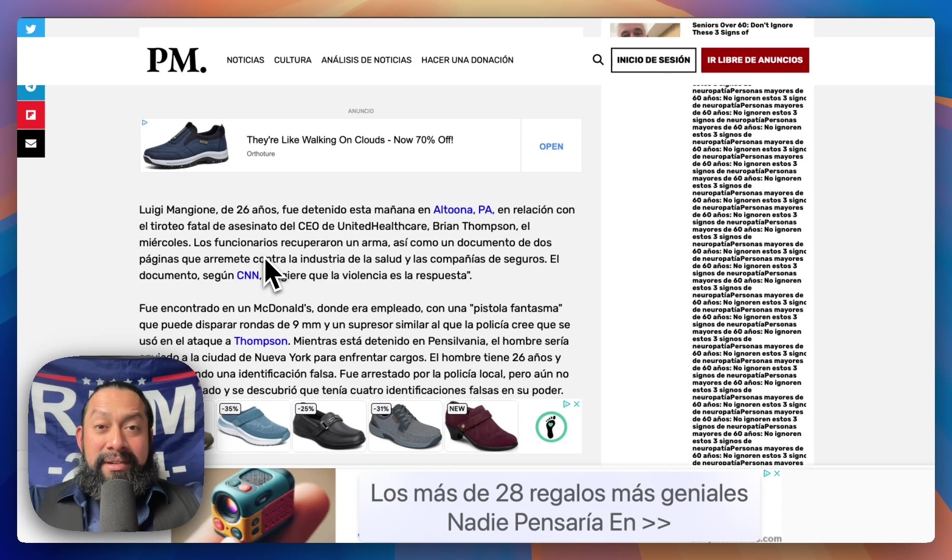Open the search magnifier
Viewport: 952px width, 560px height.
coord(597,60)
